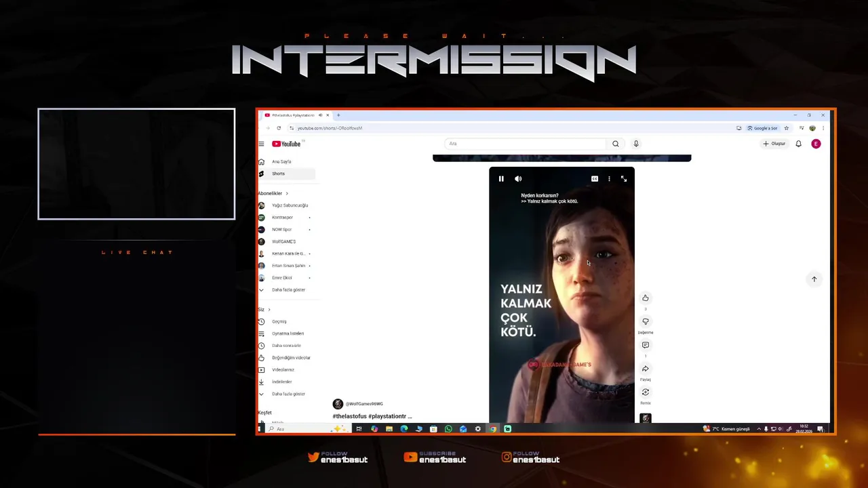Image resolution: width=868 pixels, height=488 pixels.
Task: Expand the Short to fullscreen
Action: pyautogui.click(x=624, y=179)
